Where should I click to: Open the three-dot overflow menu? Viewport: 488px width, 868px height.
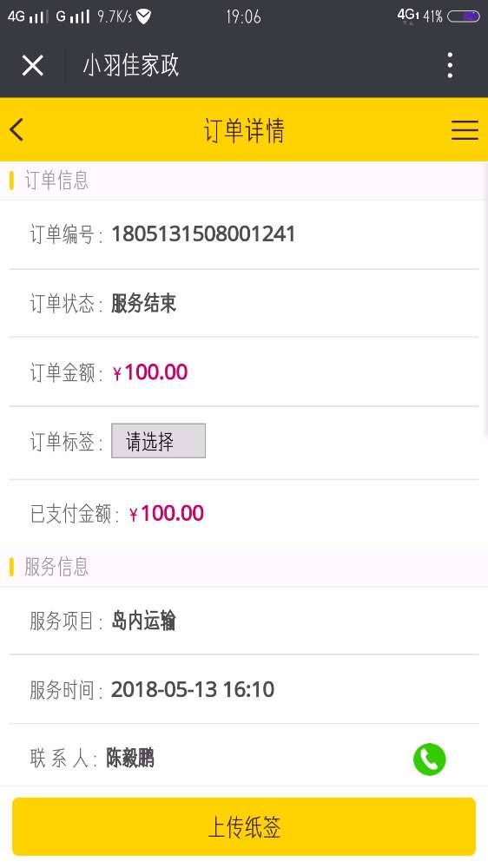(x=450, y=65)
